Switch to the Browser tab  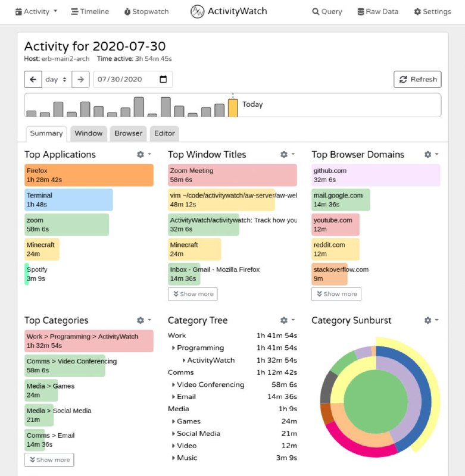coord(128,133)
